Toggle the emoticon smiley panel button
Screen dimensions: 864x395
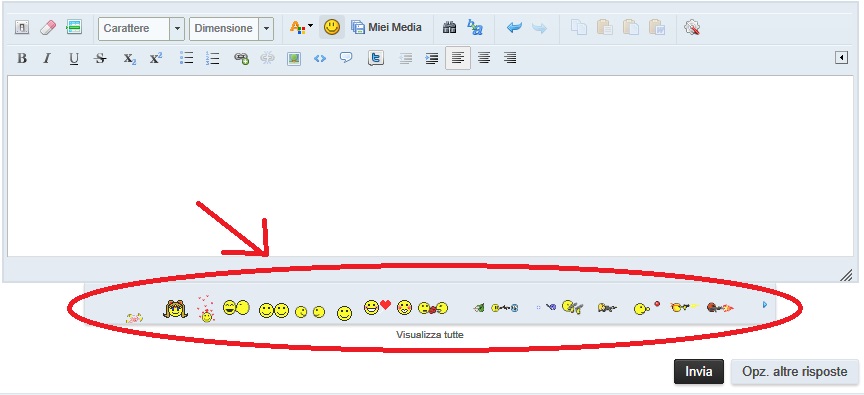point(332,28)
